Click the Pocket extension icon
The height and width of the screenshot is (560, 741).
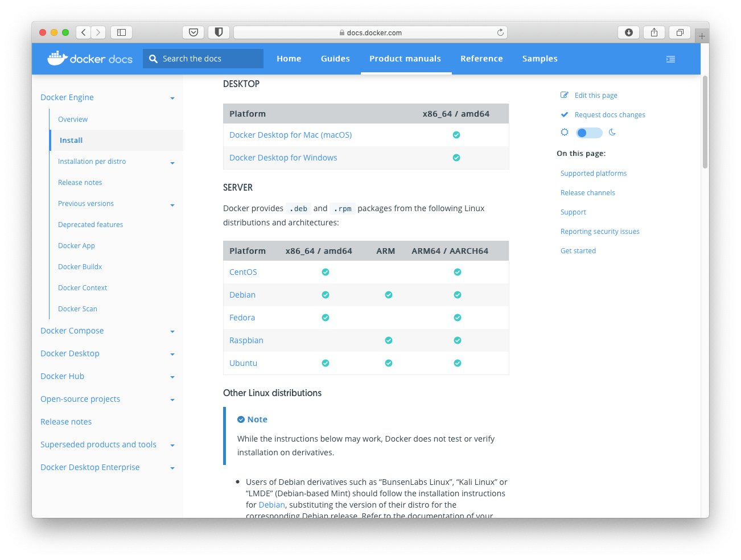(x=194, y=32)
